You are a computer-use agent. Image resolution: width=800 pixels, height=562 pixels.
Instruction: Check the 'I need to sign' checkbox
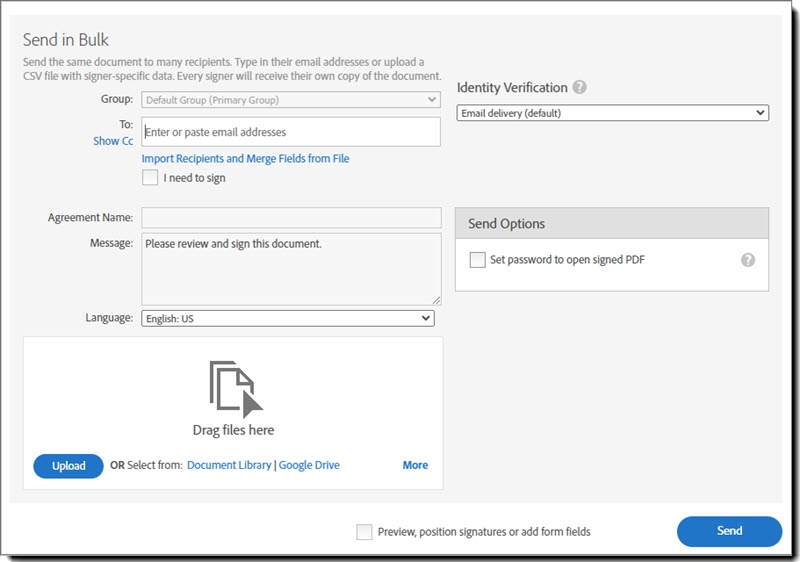tap(150, 178)
